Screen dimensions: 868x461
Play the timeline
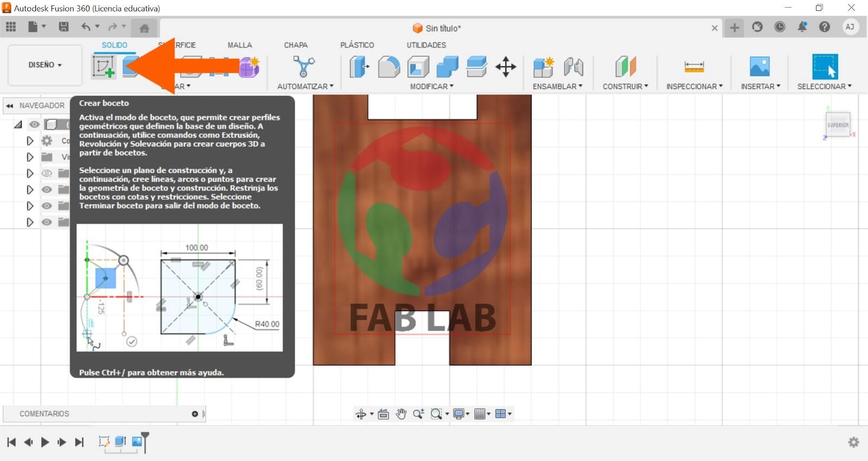point(45,442)
